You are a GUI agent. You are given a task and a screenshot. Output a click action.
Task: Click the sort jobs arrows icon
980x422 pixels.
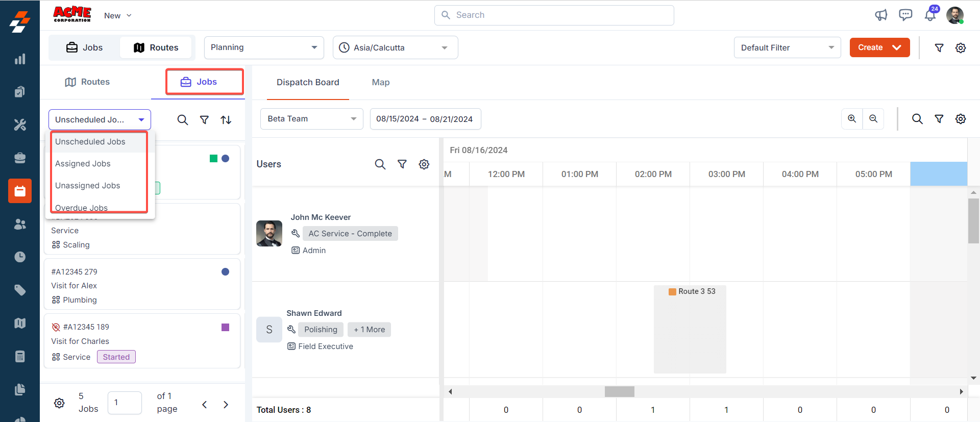click(x=226, y=120)
